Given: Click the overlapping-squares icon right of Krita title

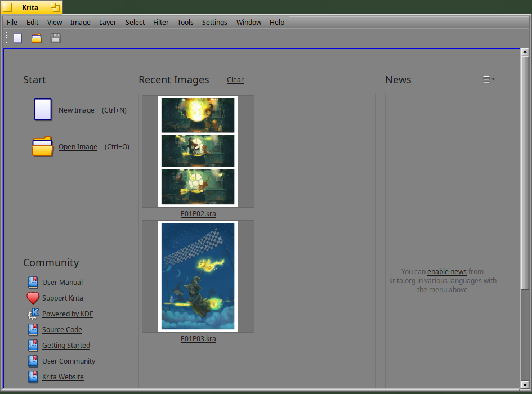Looking at the screenshot, I should 55,7.
